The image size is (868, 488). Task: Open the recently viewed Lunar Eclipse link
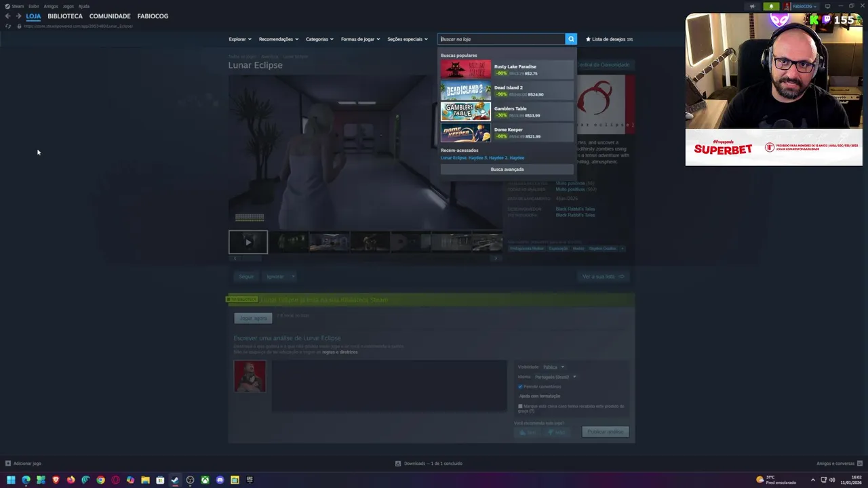454,158
